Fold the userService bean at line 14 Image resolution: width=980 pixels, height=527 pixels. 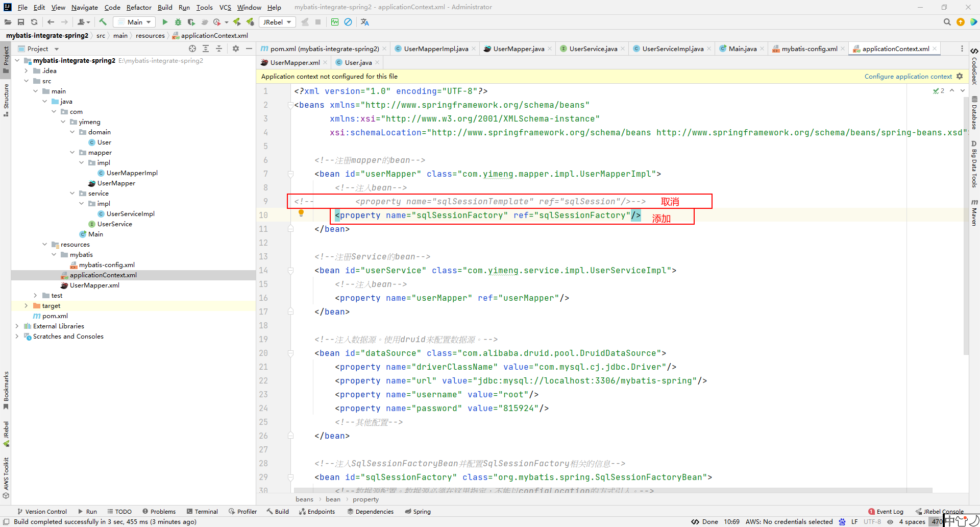click(290, 270)
